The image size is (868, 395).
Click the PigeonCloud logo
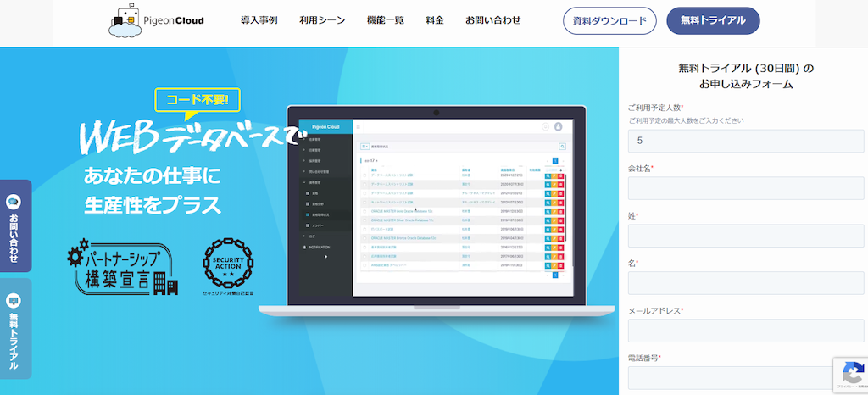coord(157,20)
